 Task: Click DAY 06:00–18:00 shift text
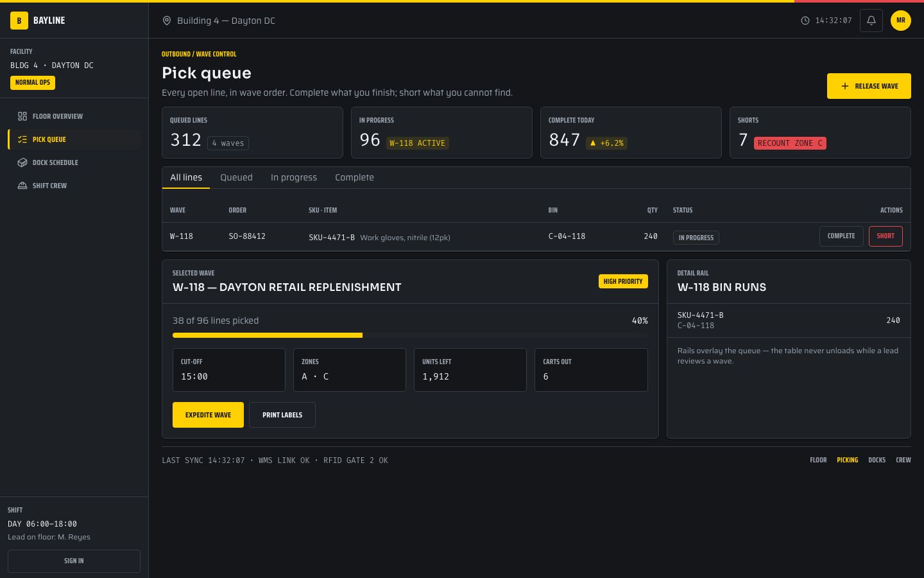point(42,524)
